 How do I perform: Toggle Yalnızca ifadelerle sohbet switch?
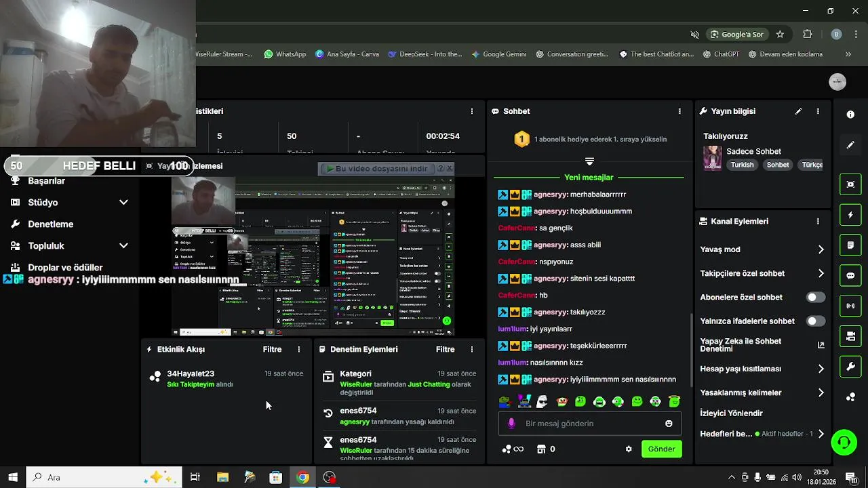pos(816,321)
